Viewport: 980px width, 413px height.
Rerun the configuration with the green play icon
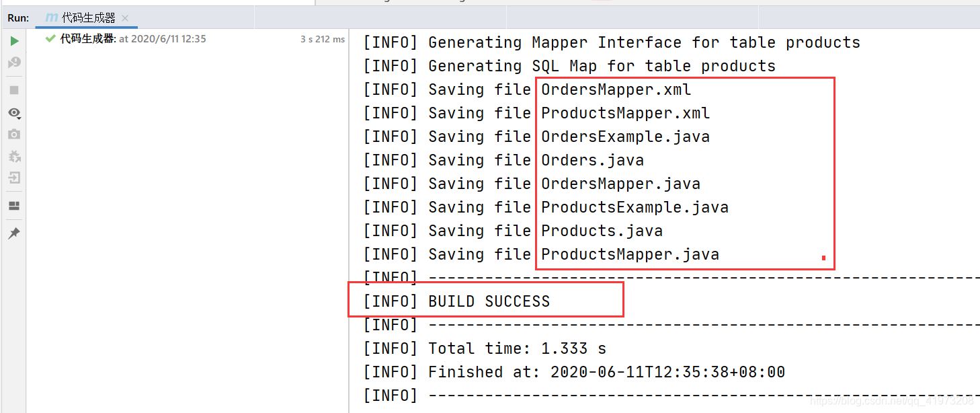14,42
